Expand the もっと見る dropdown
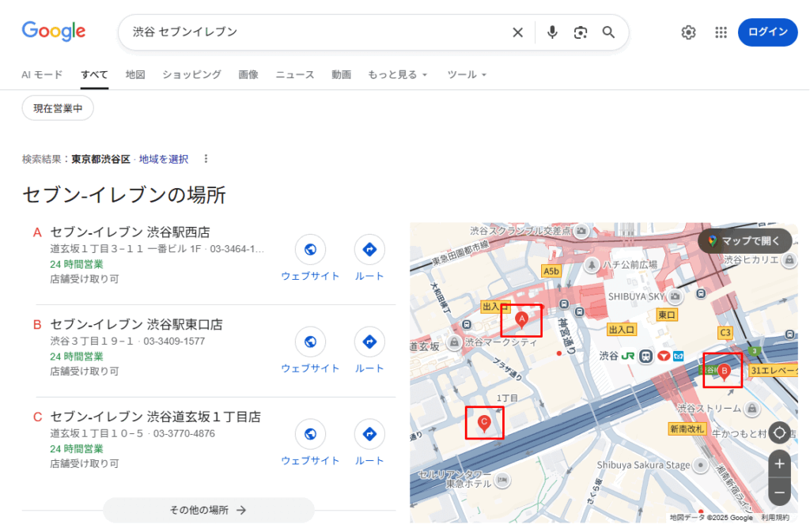Screen dimensions: 810x532 [397, 74]
